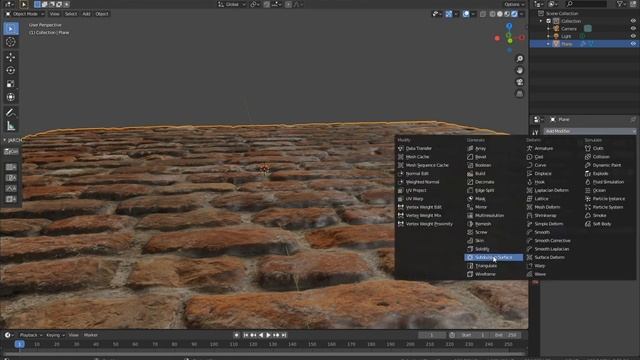
Task: Open the Add Modifier dropdown
Action: click(x=589, y=131)
